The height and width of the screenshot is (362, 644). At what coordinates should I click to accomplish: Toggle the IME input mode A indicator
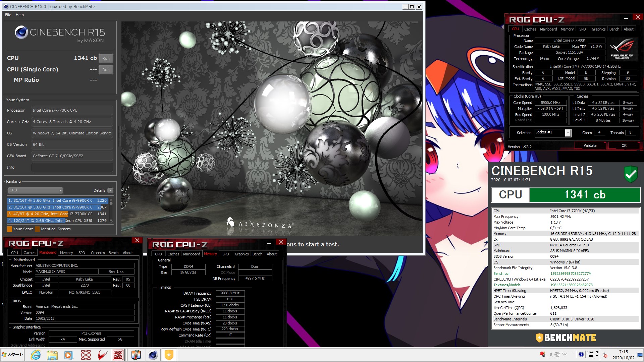pyautogui.click(x=551, y=354)
